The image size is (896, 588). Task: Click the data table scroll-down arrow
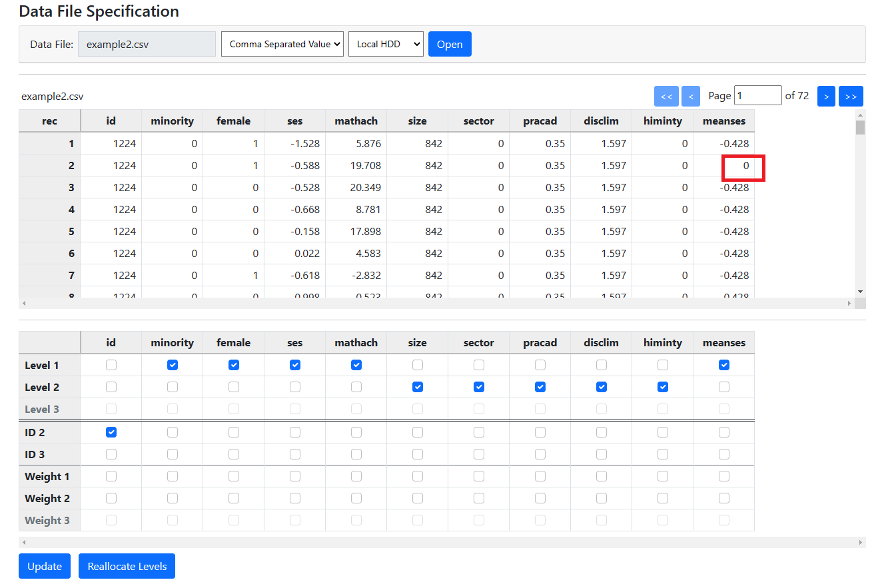click(860, 292)
